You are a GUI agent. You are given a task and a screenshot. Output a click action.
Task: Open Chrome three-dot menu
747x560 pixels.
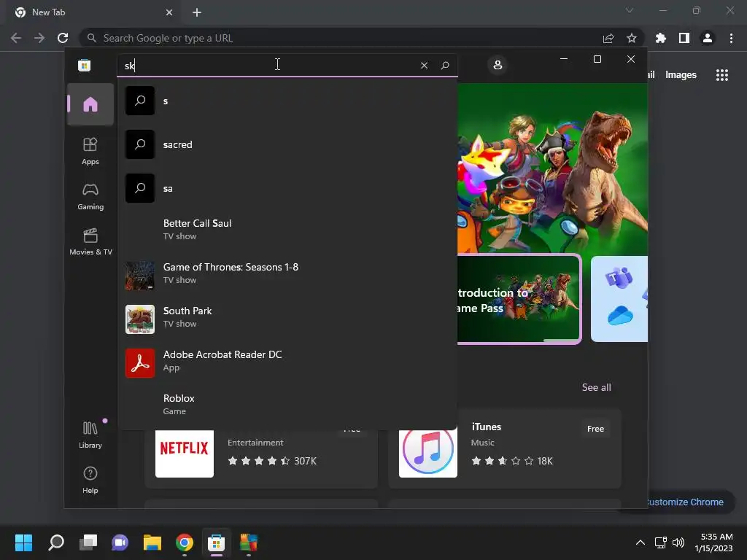tap(731, 38)
